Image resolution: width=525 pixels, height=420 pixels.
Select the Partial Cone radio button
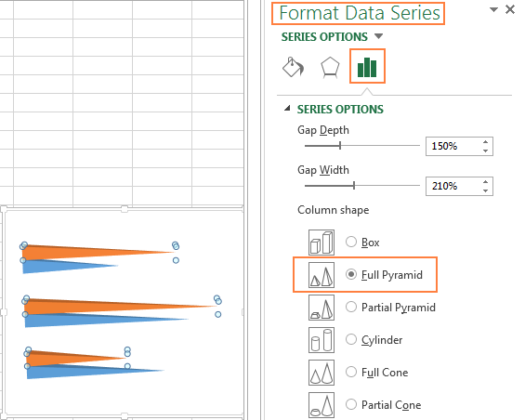coord(351,404)
